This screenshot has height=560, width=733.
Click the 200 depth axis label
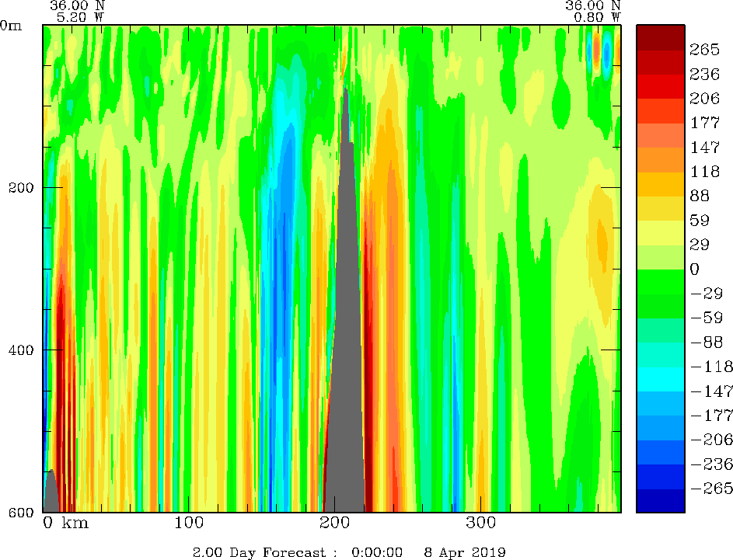coord(22,188)
